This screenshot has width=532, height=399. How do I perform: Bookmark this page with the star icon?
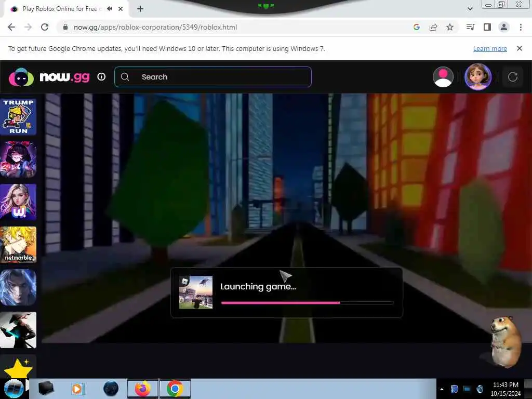point(450,27)
